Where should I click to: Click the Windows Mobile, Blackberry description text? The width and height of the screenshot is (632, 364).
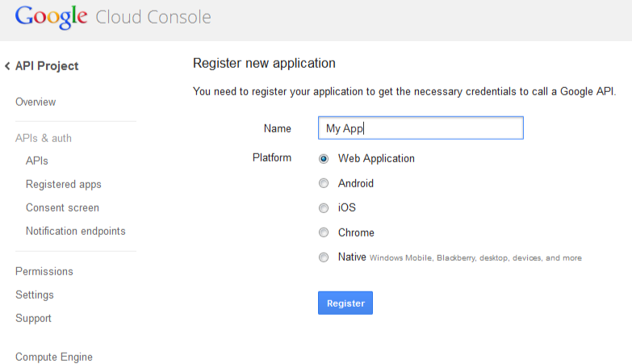[x=475, y=258]
